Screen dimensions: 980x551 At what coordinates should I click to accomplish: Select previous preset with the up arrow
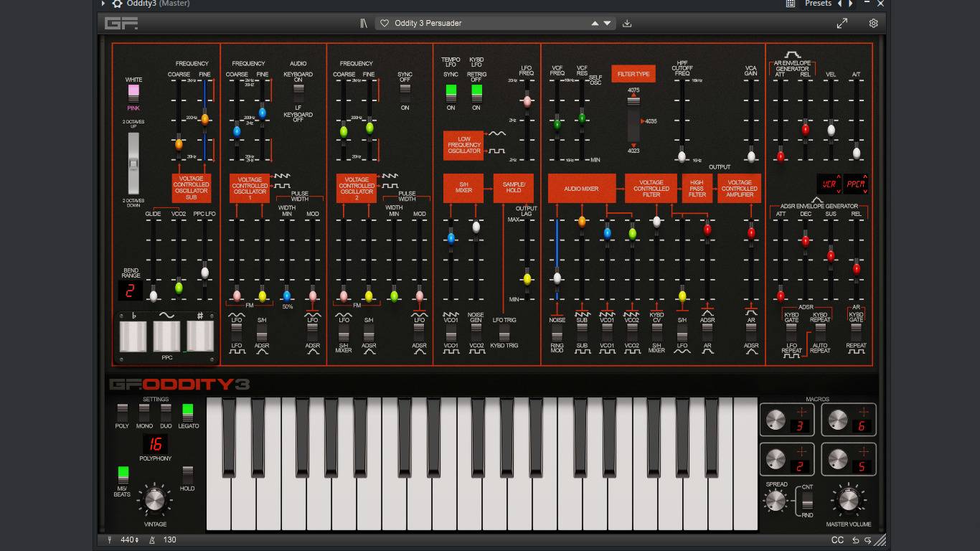tap(595, 23)
